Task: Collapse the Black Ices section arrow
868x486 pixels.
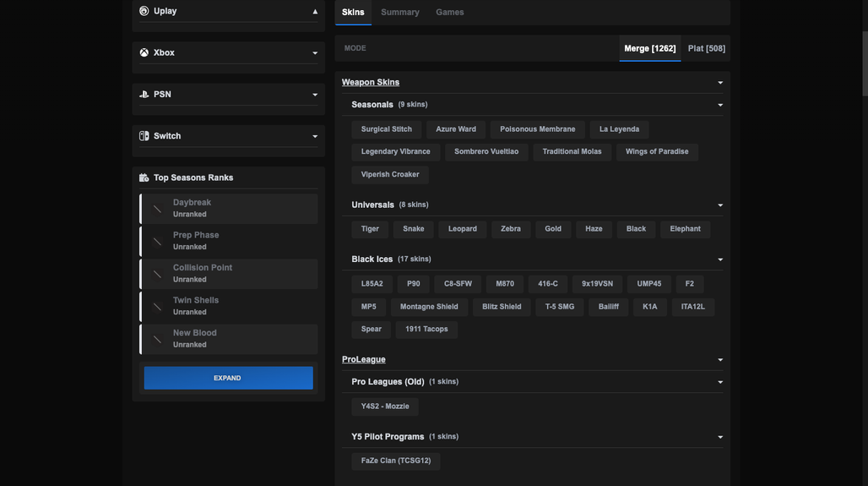Action: coord(720,259)
